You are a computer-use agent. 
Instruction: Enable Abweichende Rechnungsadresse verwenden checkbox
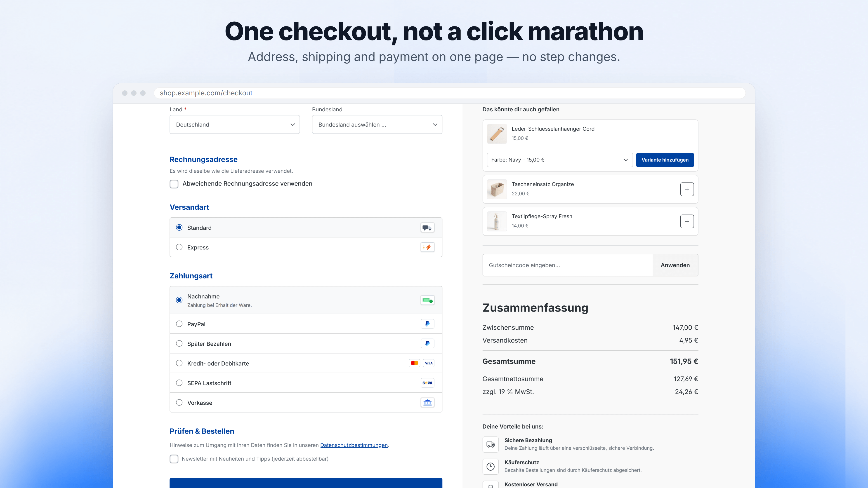(x=174, y=184)
